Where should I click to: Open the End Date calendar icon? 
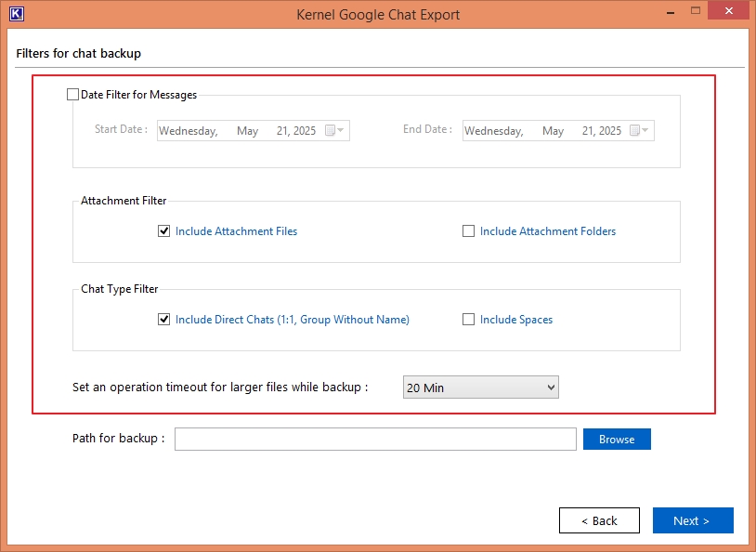(639, 130)
